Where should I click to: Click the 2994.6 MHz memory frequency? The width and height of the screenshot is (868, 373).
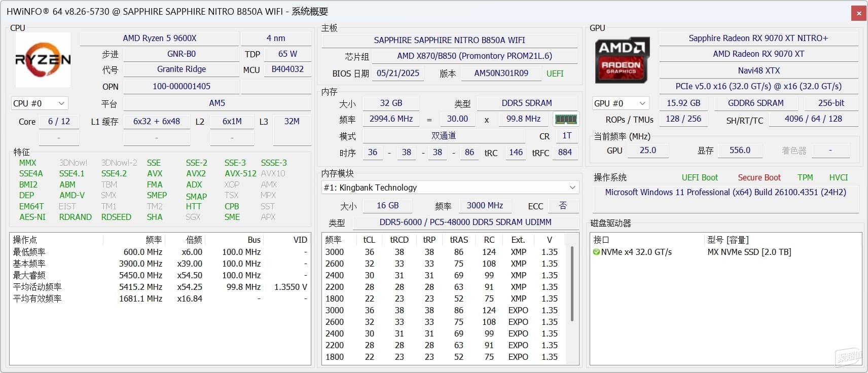(391, 119)
